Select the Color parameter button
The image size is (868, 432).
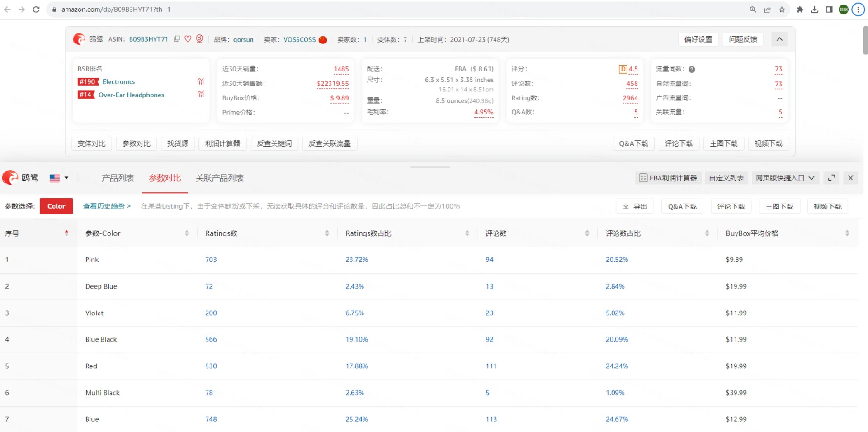[57, 206]
